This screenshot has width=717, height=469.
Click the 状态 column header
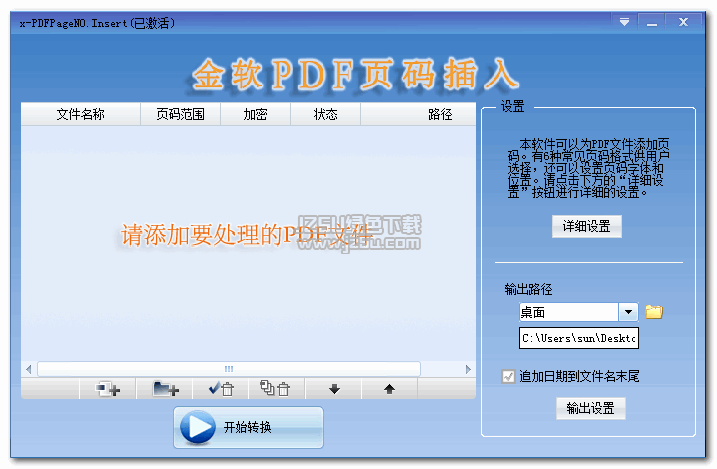point(325,114)
